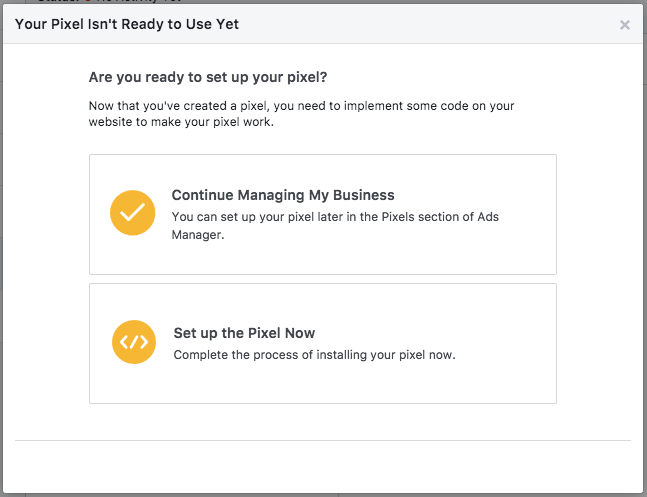Click the "Now that you've created a pixel" line
647x497 pixels.
point(301,105)
